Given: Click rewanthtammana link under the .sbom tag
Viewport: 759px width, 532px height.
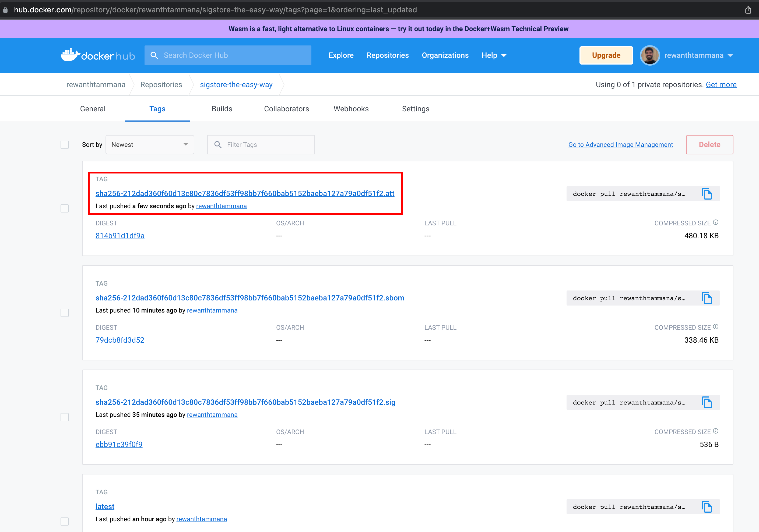Looking at the screenshot, I should tap(212, 311).
